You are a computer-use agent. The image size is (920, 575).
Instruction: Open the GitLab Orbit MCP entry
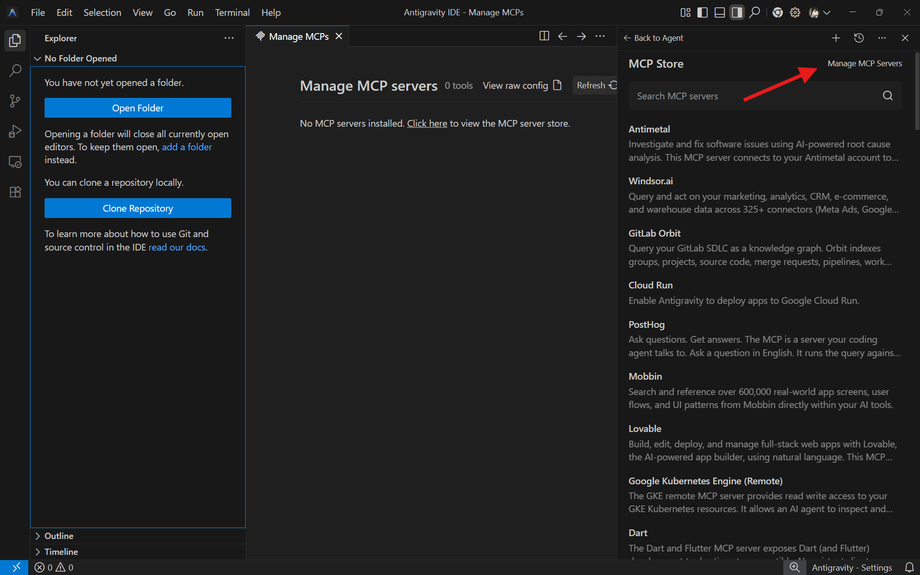pos(765,248)
